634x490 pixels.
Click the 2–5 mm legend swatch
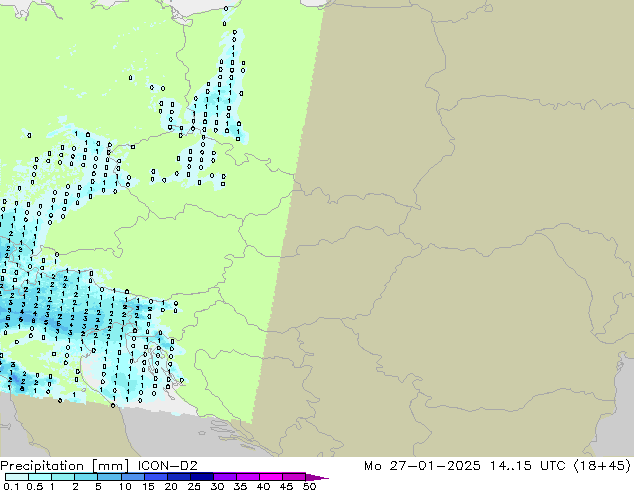[86, 477]
